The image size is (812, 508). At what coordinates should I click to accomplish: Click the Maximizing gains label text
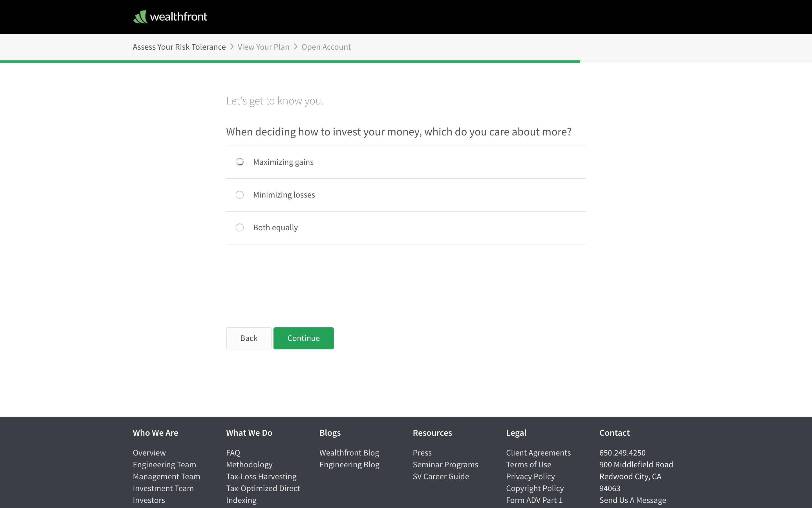(x=283, y=162)
